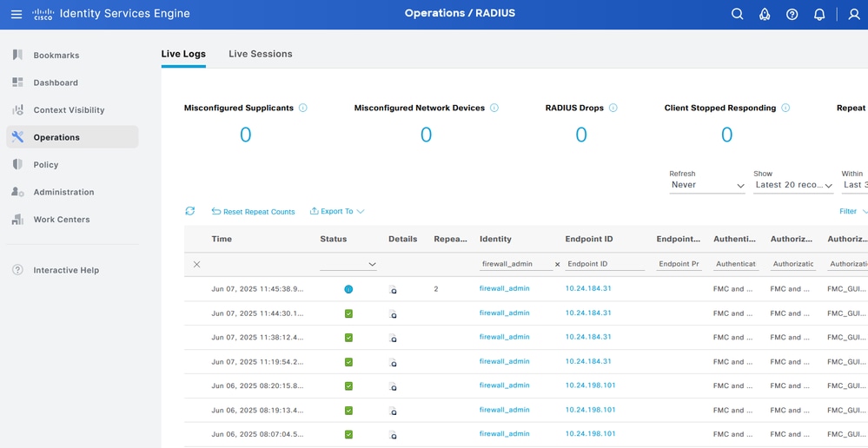The height and width of the screenshot is (448, 868).
Task: Click green status icon of 11:44:30 row
Action: 348,313
